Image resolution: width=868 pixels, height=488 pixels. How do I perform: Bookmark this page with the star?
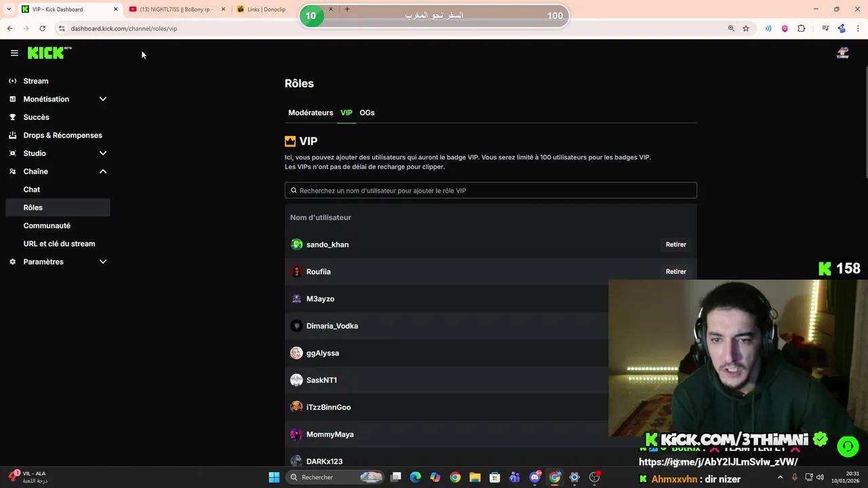click(x=746, y=28)
